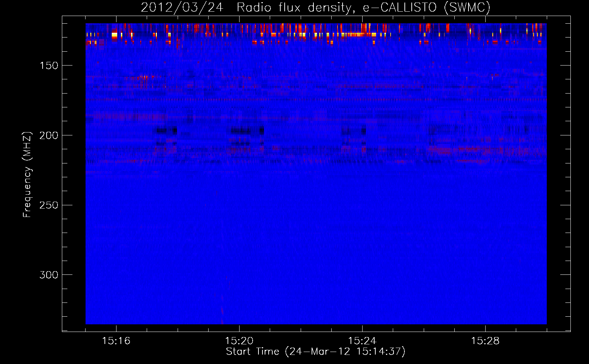Click the 150 frequency tick label
Viewport: 589px width, 364px height.
49,66
